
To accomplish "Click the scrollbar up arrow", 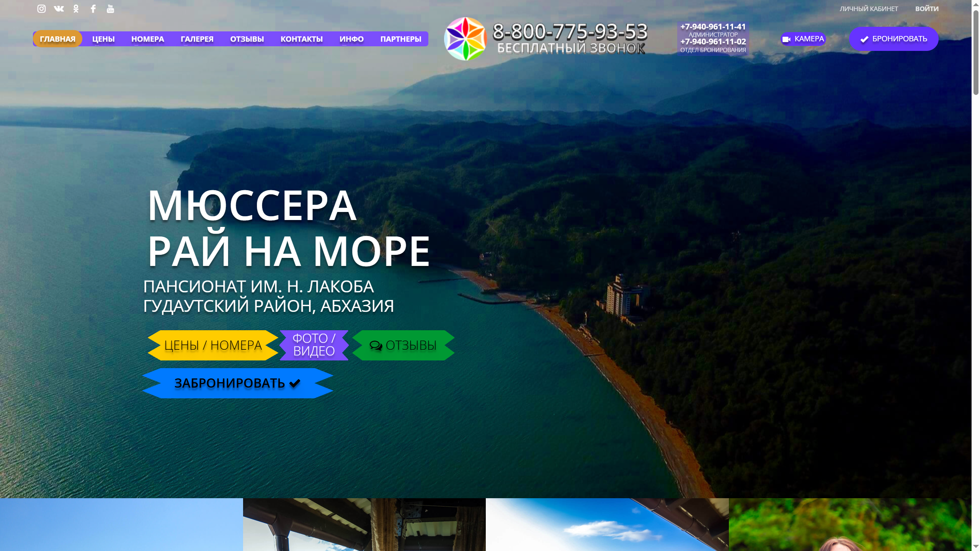I will (x=976, y=4).
